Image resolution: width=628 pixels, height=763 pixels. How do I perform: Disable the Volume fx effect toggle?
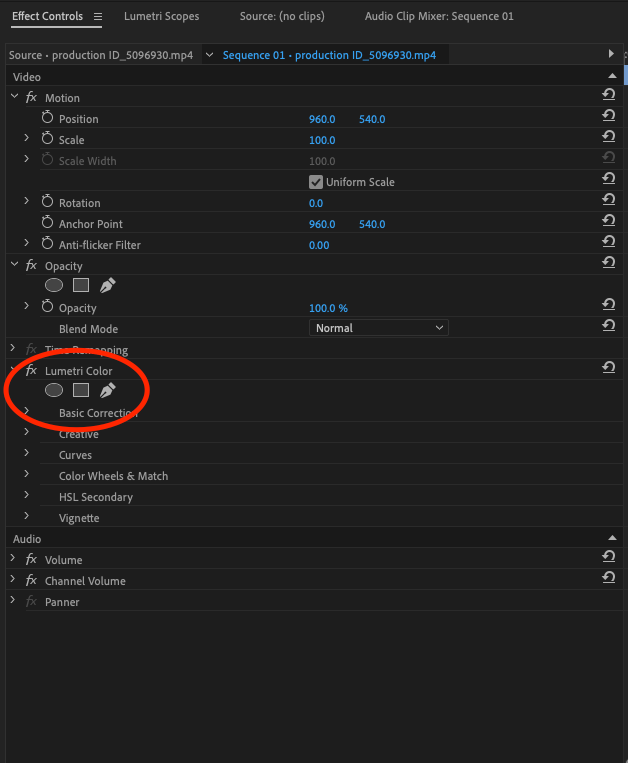pos(31,560)
